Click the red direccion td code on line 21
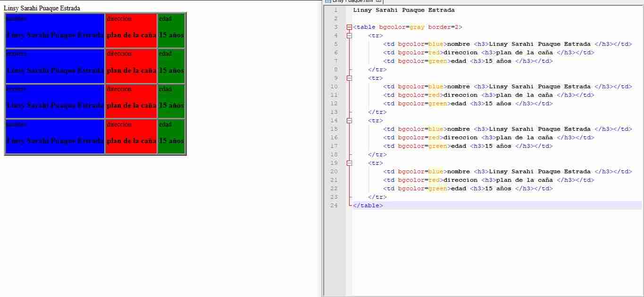This screenshot has height=297, width=644. tap(489, 180)
